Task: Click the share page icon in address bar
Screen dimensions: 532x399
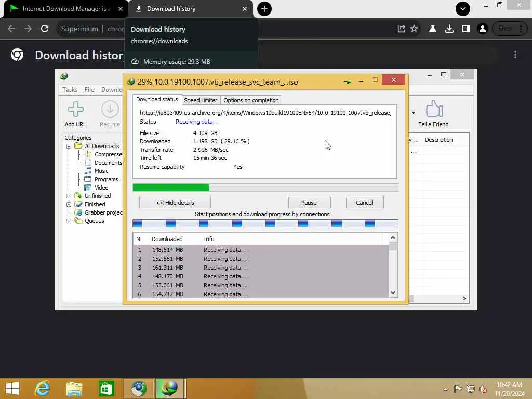Action: coord(401,29)
